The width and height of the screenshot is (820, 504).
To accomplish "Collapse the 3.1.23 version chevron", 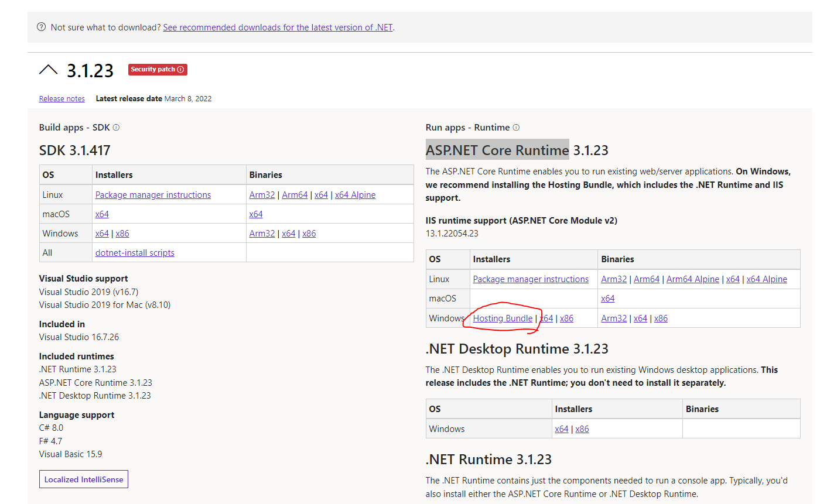I will point(48,70).
